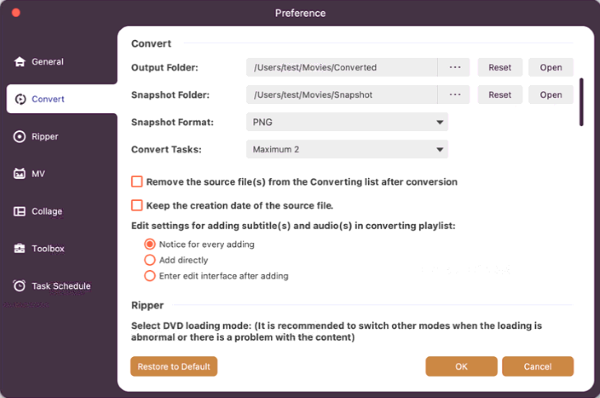This screenshot has height=398, width=600.
Task: Select Notice for every adding radio
Action: (150, 244)
